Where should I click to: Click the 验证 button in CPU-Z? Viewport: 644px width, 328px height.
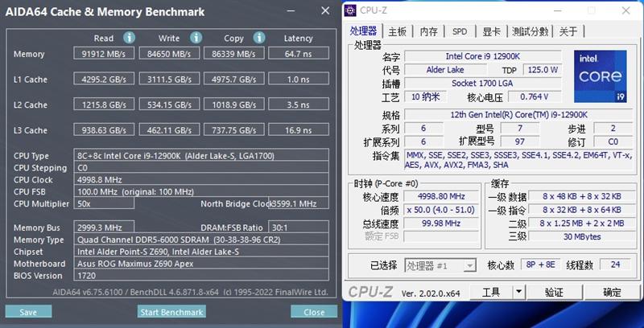(554, 292)
